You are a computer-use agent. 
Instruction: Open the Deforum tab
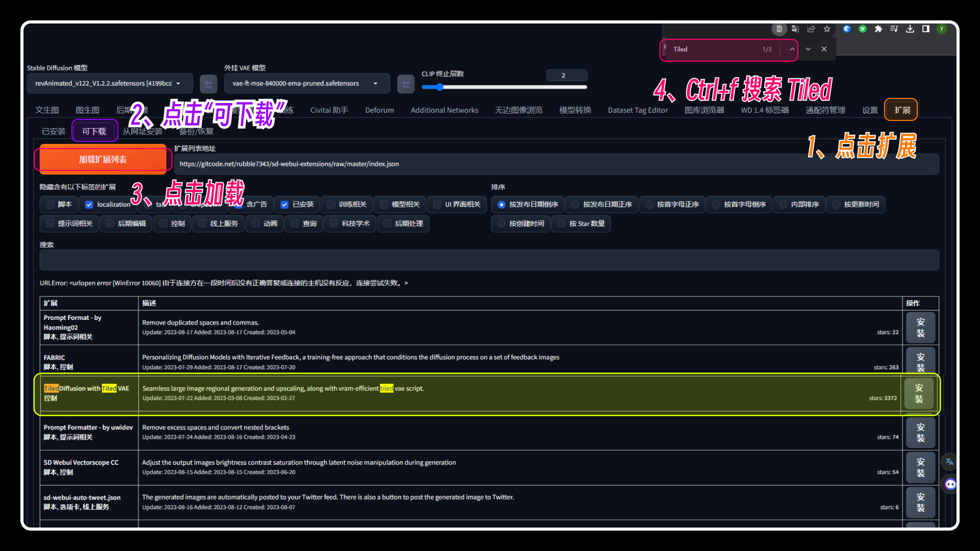[379, 110]
